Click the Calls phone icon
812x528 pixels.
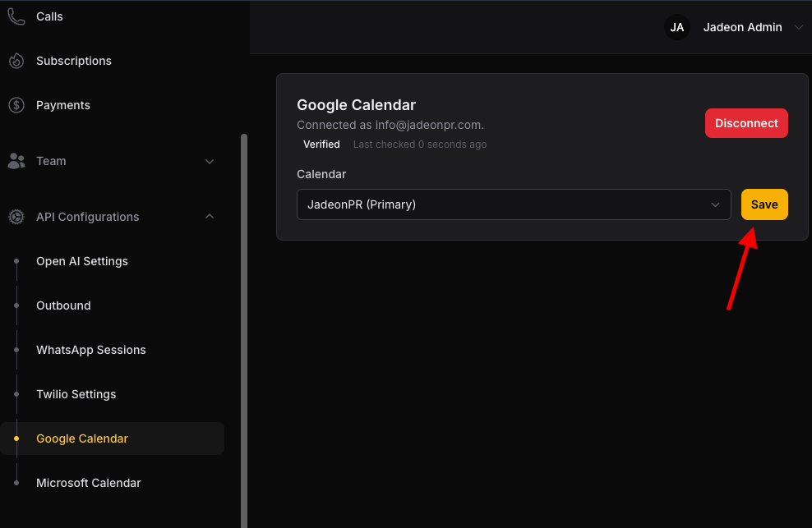(16, 16)
